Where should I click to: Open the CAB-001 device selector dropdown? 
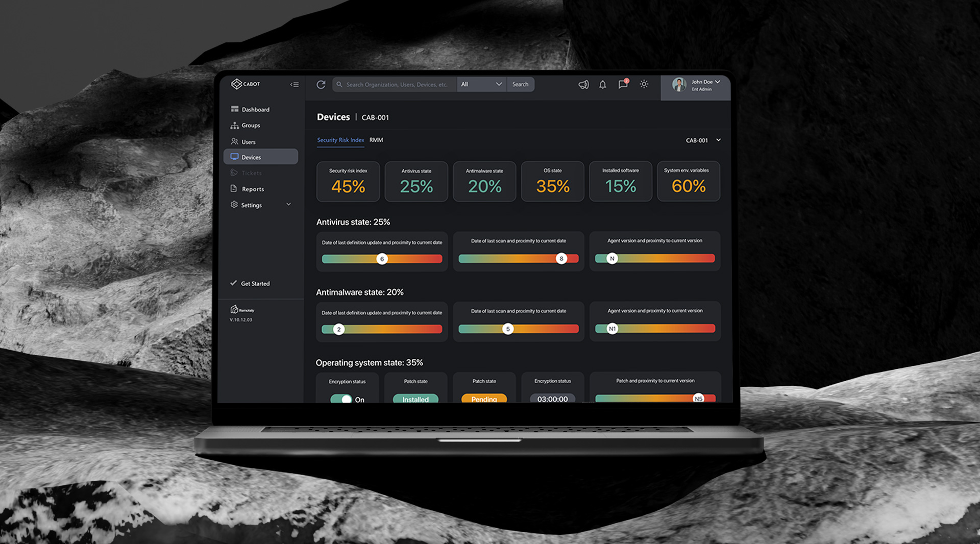(x=703, y=140)
